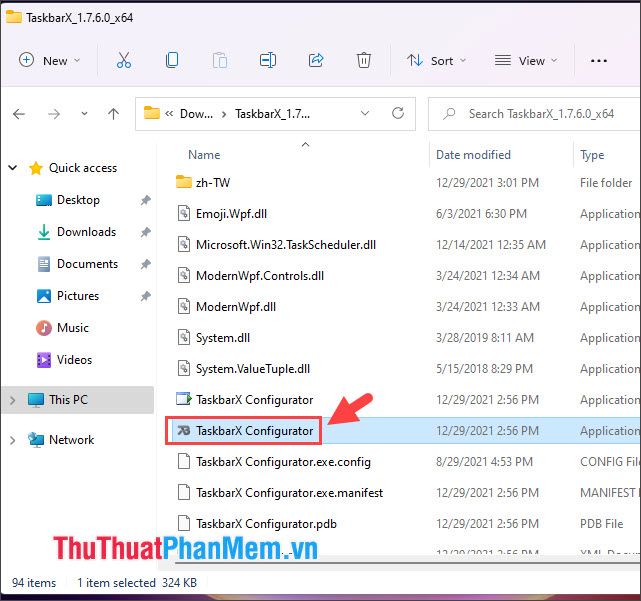
Task: Select TaskbarX Configurator.exe.config file
Action: click(283, 462)
